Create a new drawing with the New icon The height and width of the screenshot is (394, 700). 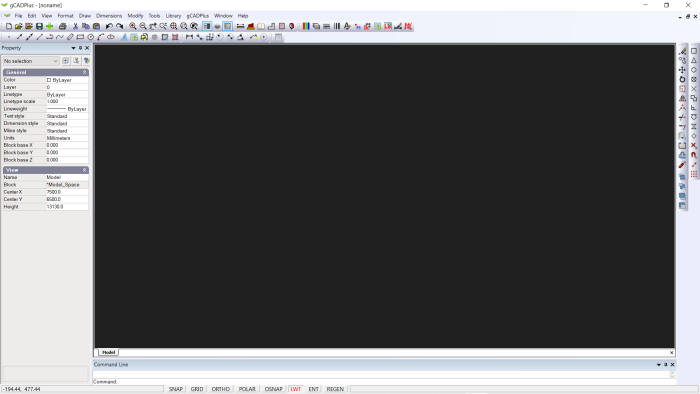8,26
